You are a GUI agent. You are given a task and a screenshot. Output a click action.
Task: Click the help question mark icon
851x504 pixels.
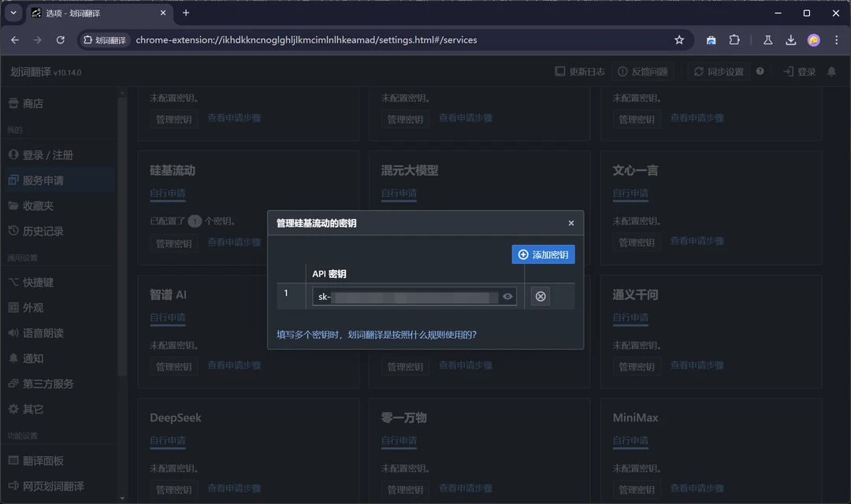click(x=760, y=71)
